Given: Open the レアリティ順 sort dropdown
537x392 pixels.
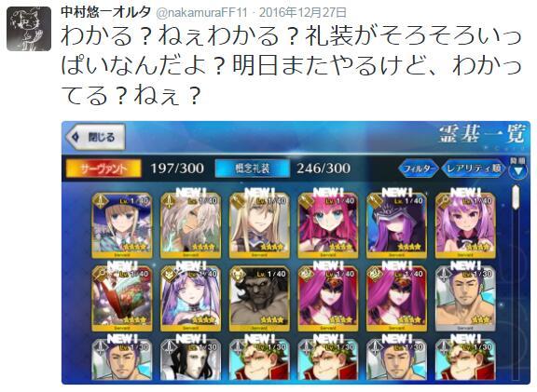Looking at the screenshot, I should (474, 169).
